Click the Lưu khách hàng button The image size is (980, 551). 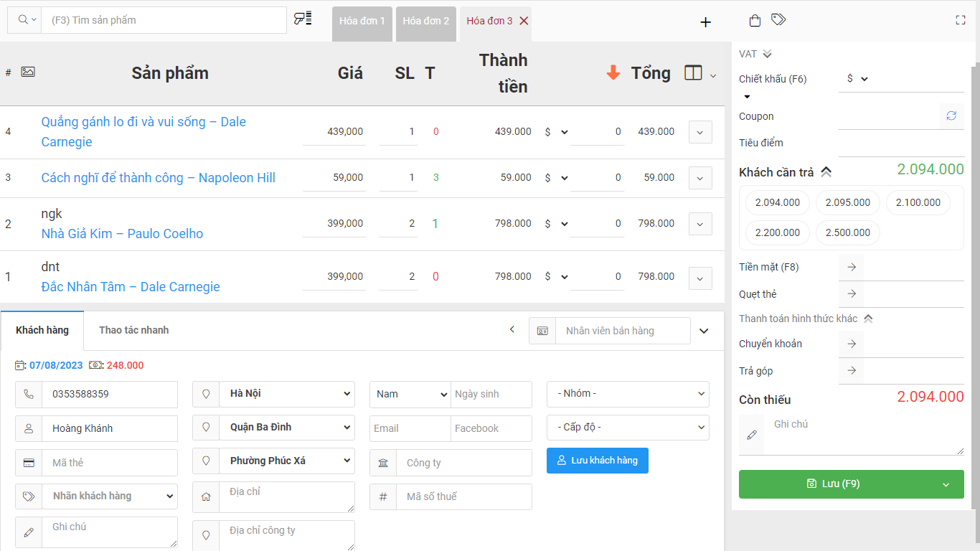coord(597,461)
